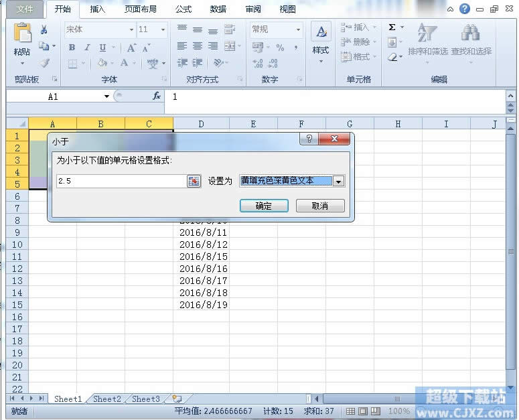The image size is (519, 420).
Task: Open the 宋体 font name dropdown
Action: (131, 29)
